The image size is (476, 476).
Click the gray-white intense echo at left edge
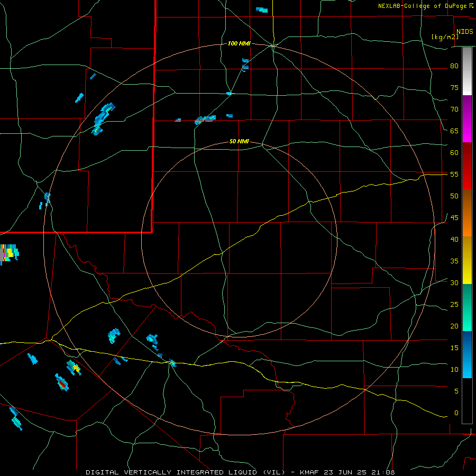coord(3,254)
